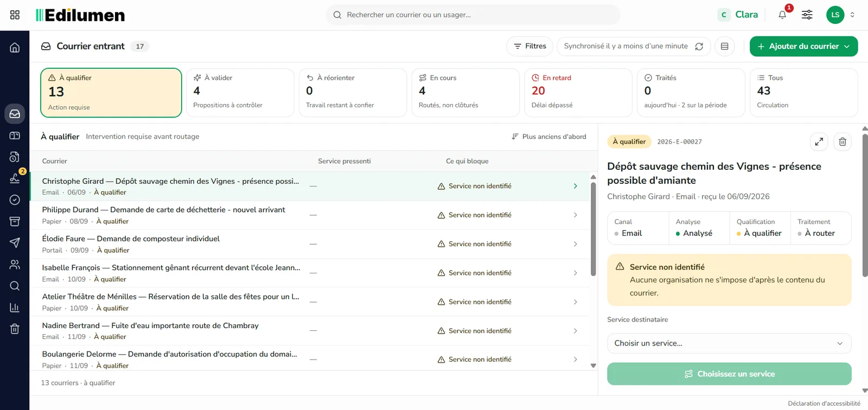Open the stamp icon with badge 2 in sidebar
The image size is (868, 410).
[x=15, y=178]
